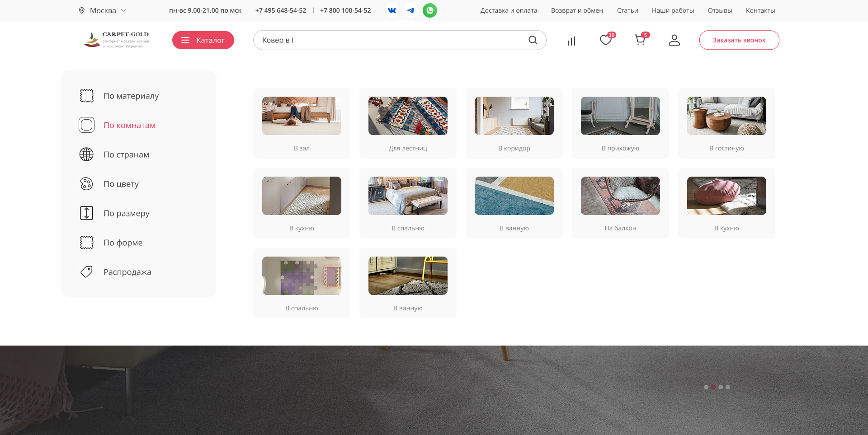Open the WhatsApp chat icon

[x=430, y=10]
